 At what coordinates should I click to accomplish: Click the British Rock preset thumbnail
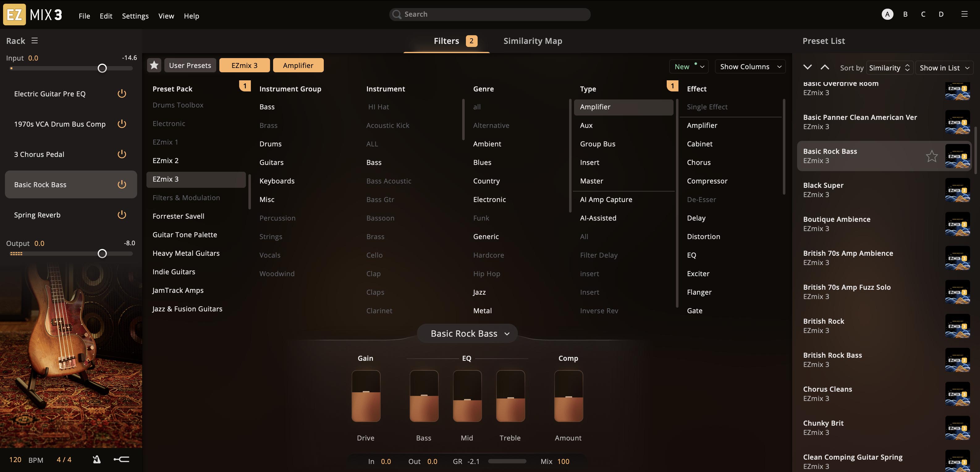pyautogui.click(x=957, y=326)
